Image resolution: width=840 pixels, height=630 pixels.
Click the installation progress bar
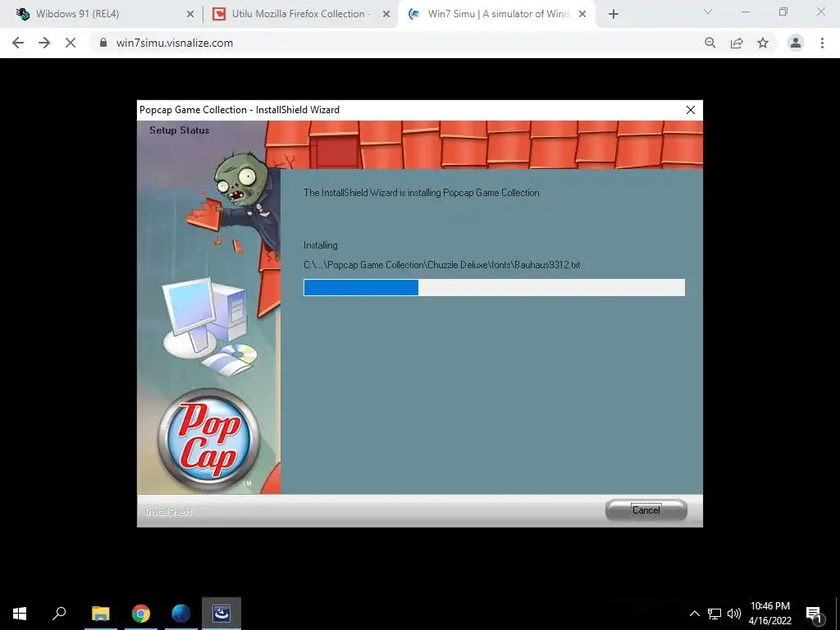point(494,287)
